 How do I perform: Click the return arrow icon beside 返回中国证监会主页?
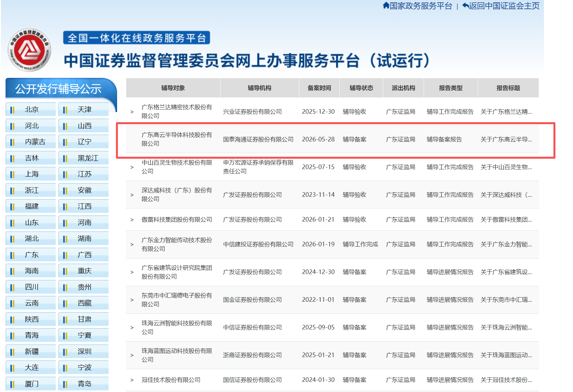click(466, 6)
